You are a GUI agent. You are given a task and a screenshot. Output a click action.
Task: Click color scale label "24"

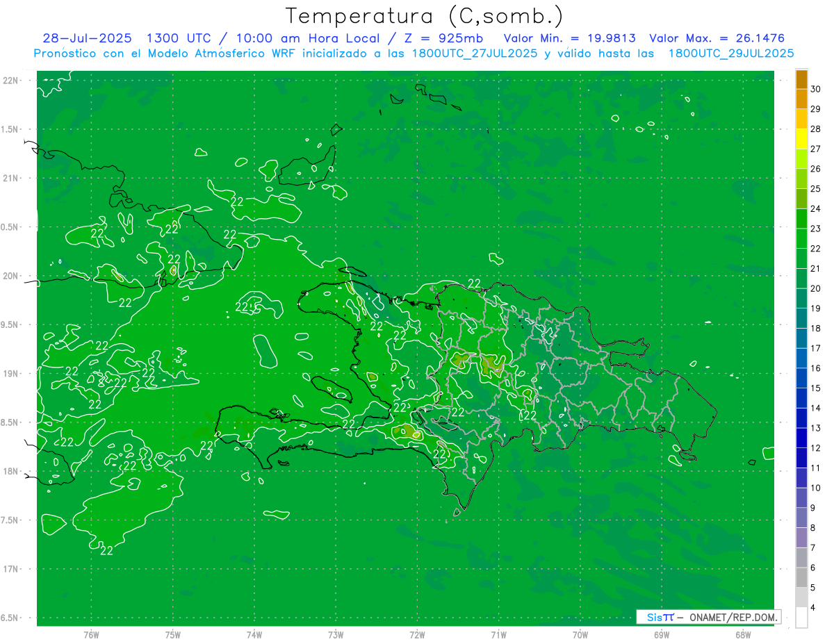click(815, 208)
